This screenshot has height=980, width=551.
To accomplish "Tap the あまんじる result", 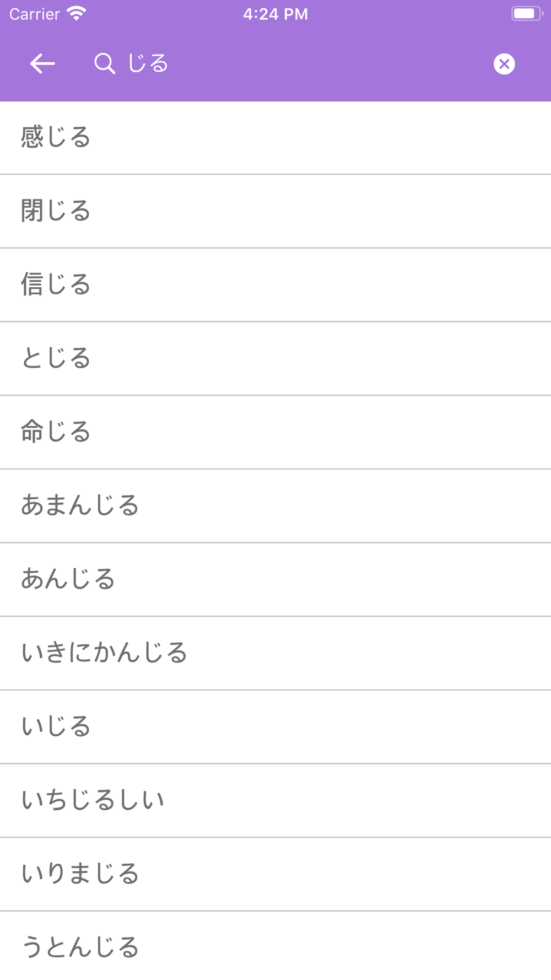I will click(275, 505).
